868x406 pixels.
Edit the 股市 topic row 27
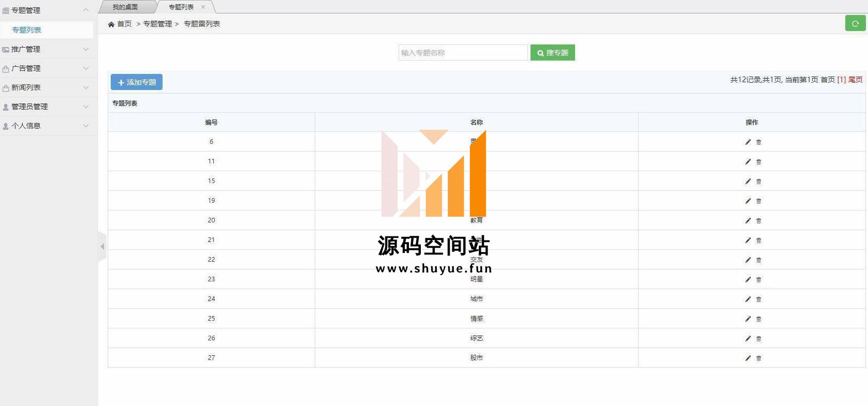tap(748, 358)
